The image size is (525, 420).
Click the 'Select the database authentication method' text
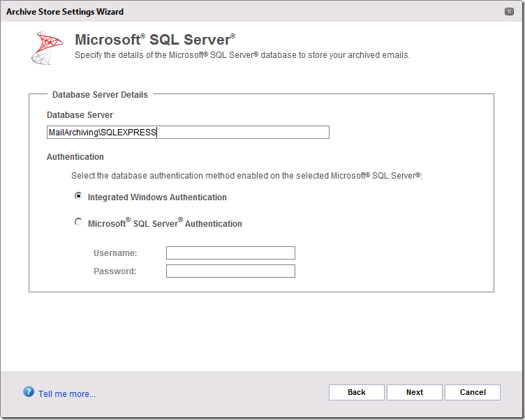(x=246, y=176)
